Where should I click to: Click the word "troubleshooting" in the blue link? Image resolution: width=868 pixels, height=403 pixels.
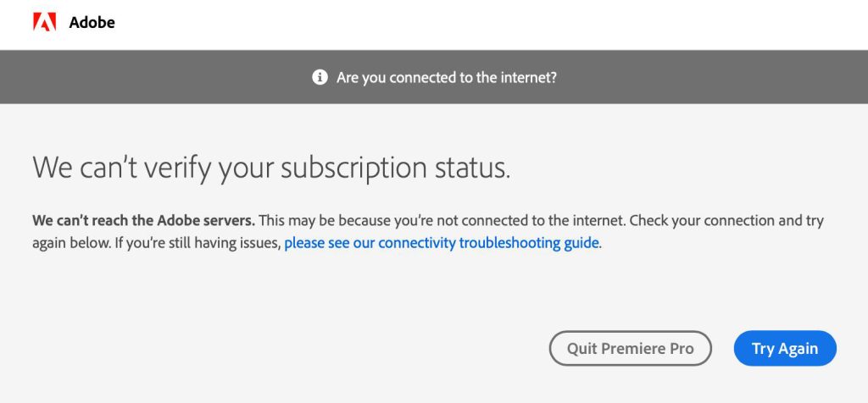509,243
